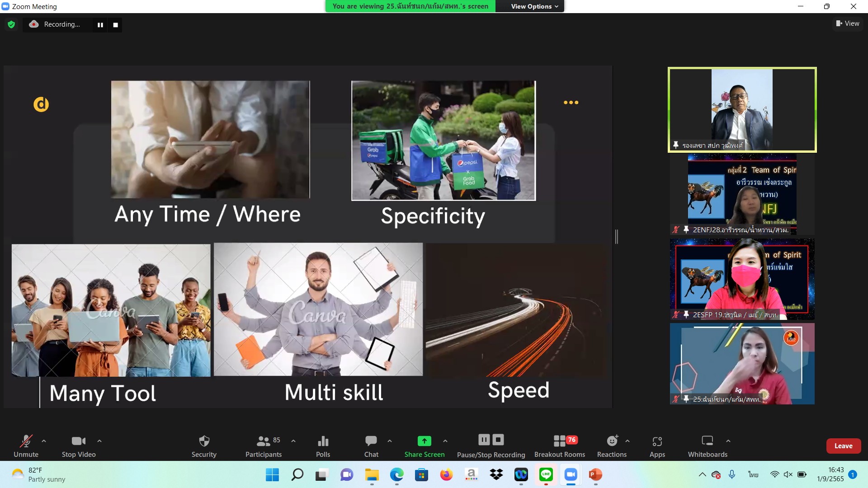Click the Share Screen button
Viewport: 868px width, 488px height.
click(424, 446)
